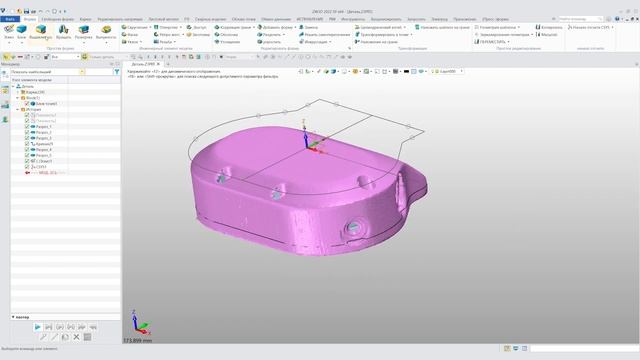Click the Разделить button
640x360 pixels.
tap(269, 35)
